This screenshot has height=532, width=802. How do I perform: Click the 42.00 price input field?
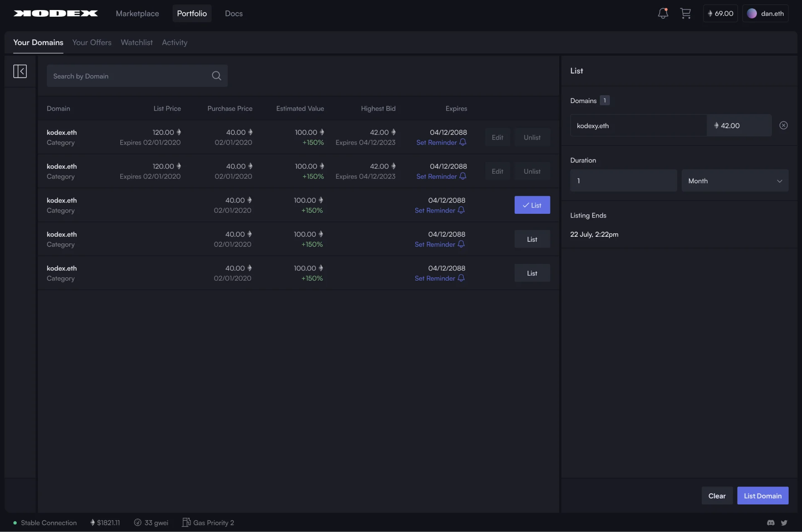click(739, 125)
